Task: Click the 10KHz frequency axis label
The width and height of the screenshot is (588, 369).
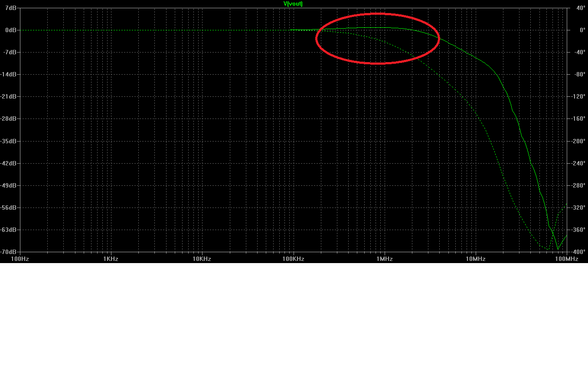Action: (202, 259)
